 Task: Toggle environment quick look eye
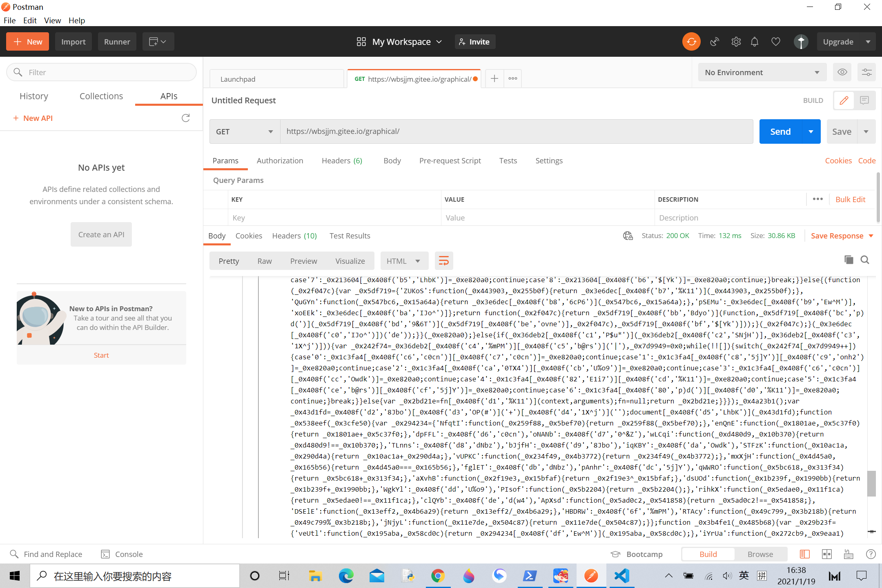[842, 72]
